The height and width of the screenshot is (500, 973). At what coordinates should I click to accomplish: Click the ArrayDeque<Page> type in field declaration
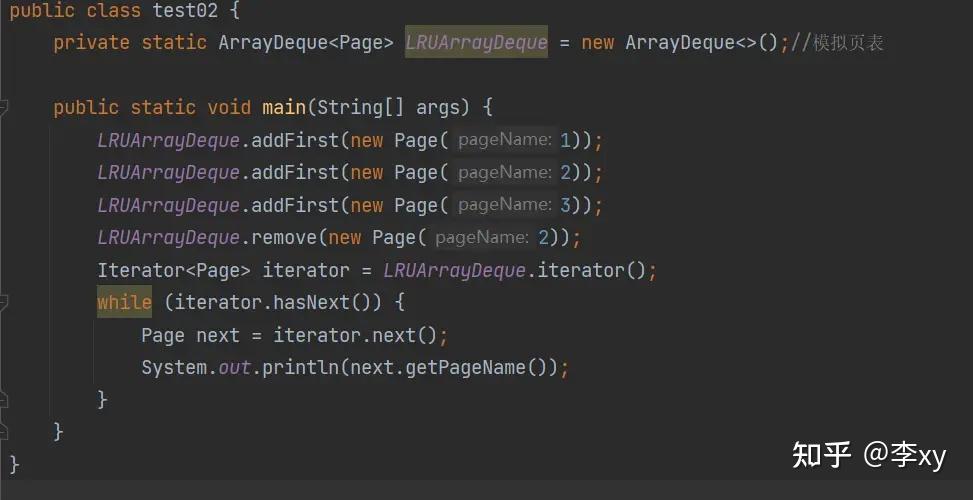click(306, 43)
